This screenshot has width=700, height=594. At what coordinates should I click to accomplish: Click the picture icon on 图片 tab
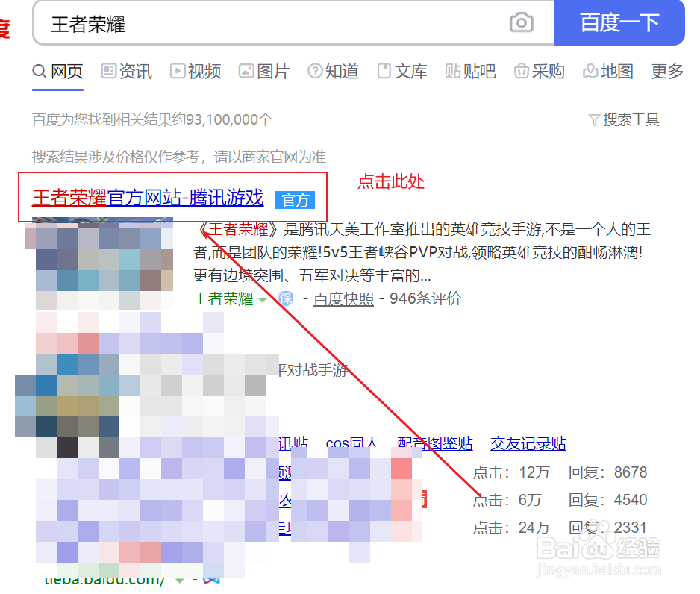(x=246, y=72)
